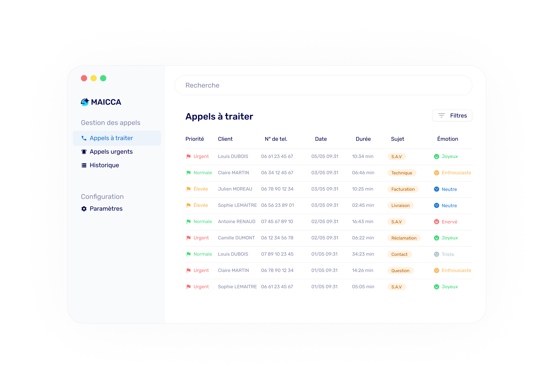Click phone number 06 34 12 45 67
553x392 pixels.
[x=277, y=173]
